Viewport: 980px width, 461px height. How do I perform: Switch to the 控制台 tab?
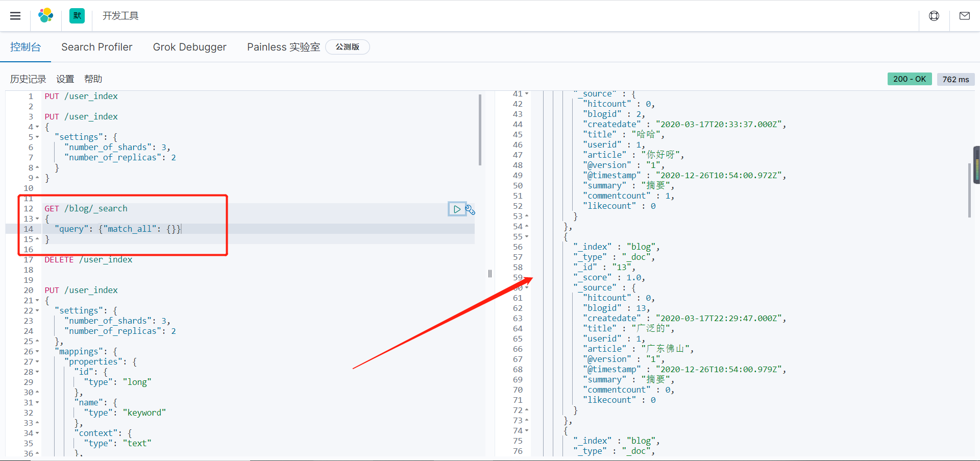[26, 47]
